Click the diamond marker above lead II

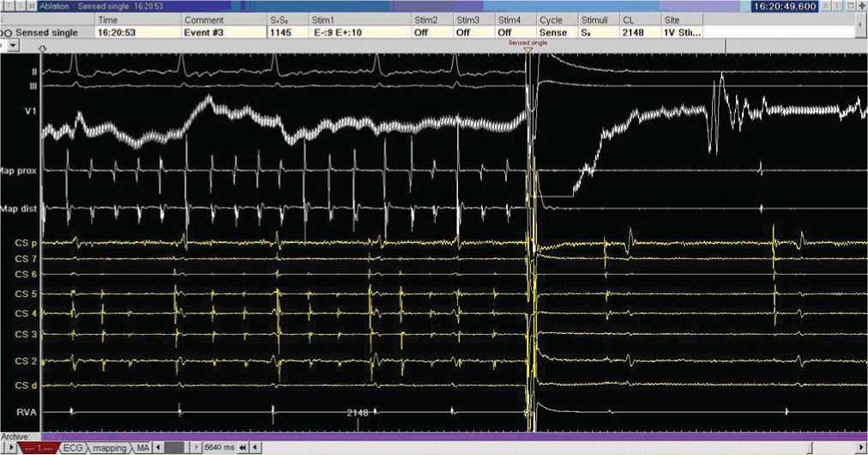click(43, 50)
